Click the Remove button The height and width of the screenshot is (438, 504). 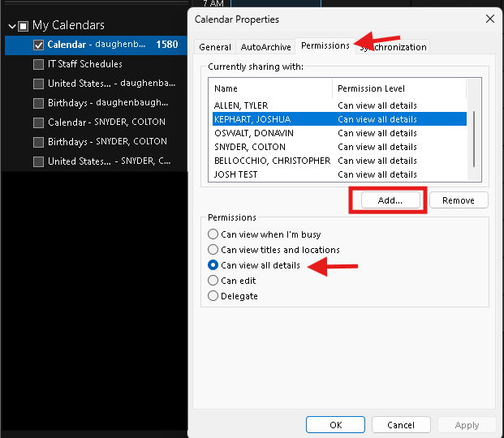(x=459, y=200)
